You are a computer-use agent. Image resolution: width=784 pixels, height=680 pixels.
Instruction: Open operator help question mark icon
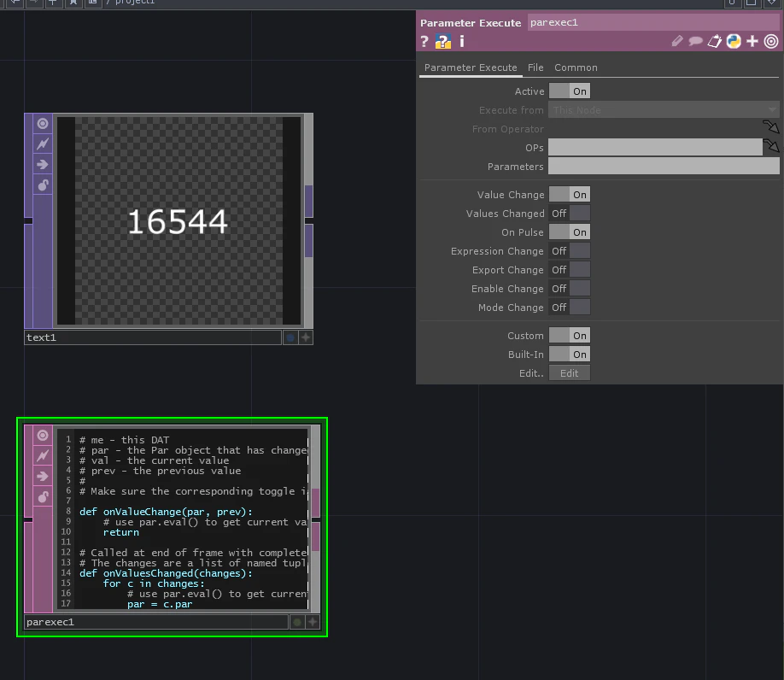(x=424, y=42)
